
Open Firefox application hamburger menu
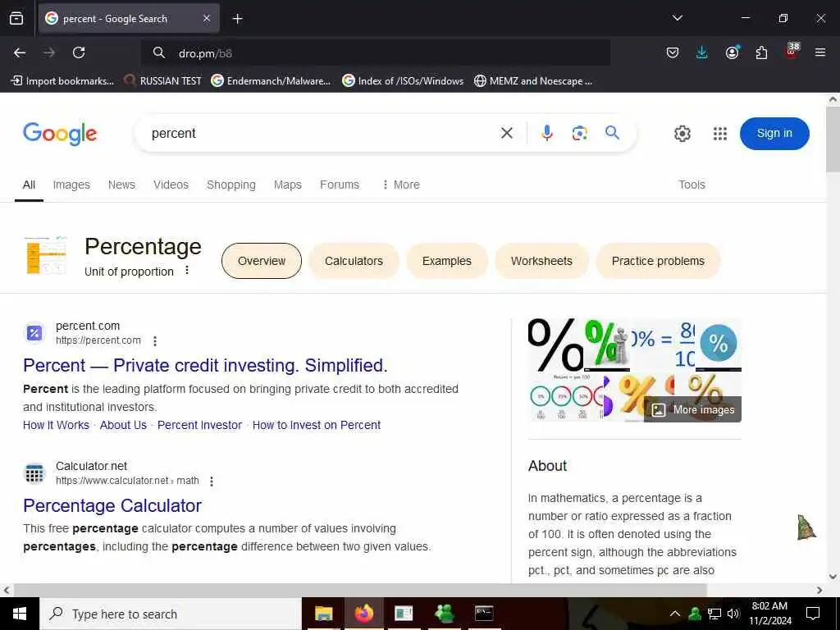[x=820, y=52]
